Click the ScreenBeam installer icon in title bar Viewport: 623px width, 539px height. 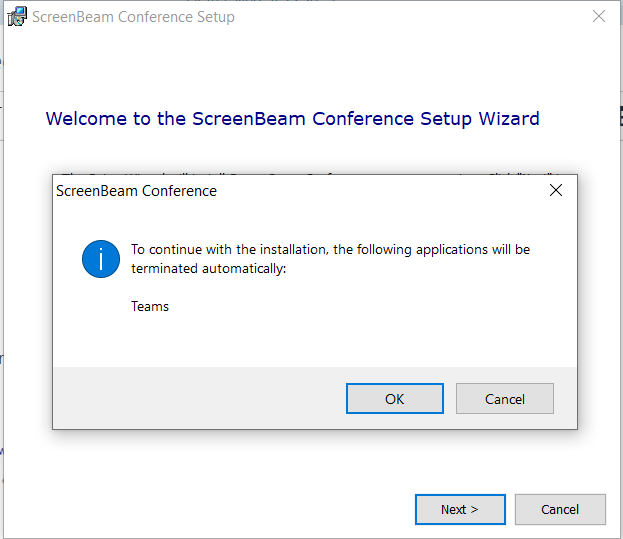point(17,17)
